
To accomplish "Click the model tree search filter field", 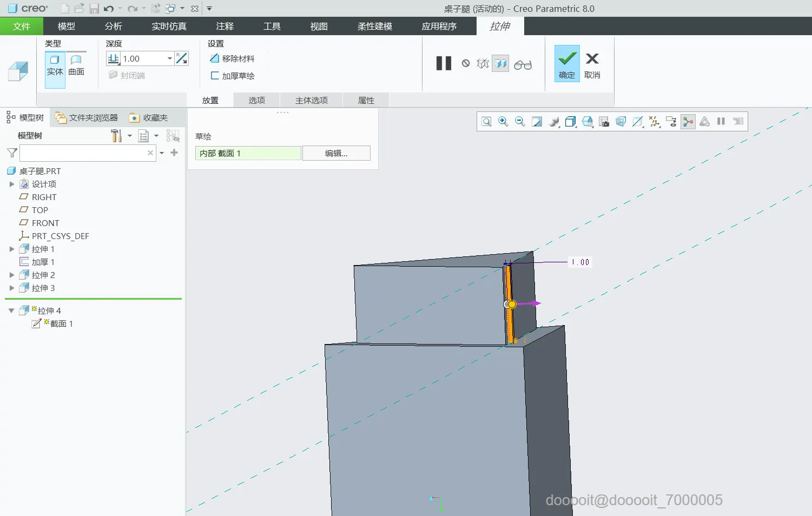I will (x=84, y=153).
